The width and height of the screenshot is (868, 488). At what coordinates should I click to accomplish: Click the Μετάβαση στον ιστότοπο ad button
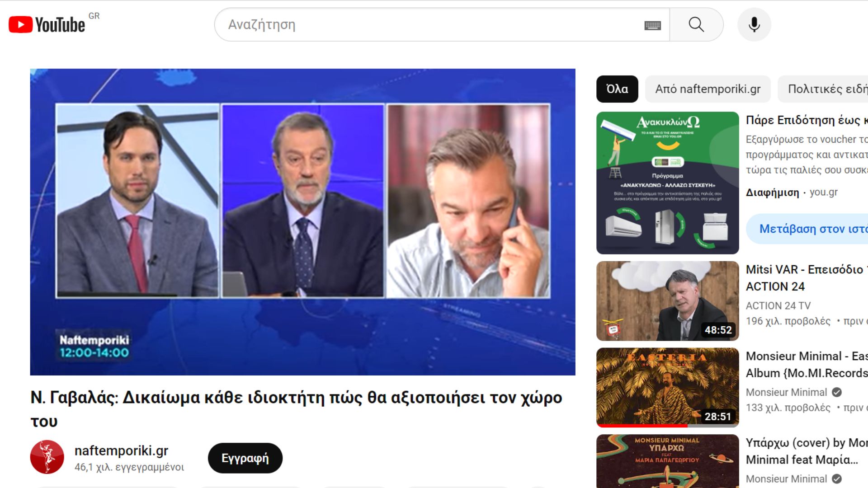807,229
